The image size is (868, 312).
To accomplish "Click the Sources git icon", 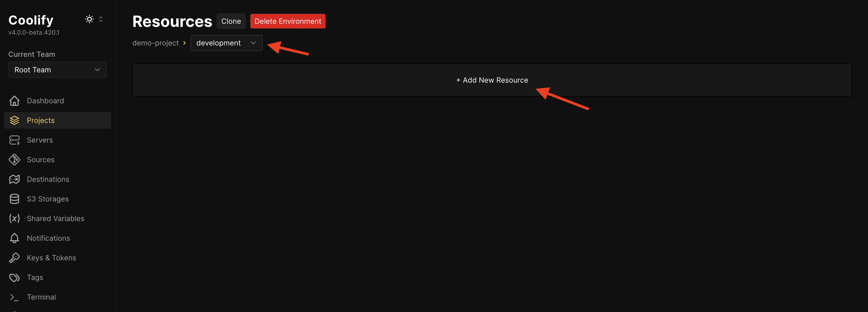I will 14,160.
